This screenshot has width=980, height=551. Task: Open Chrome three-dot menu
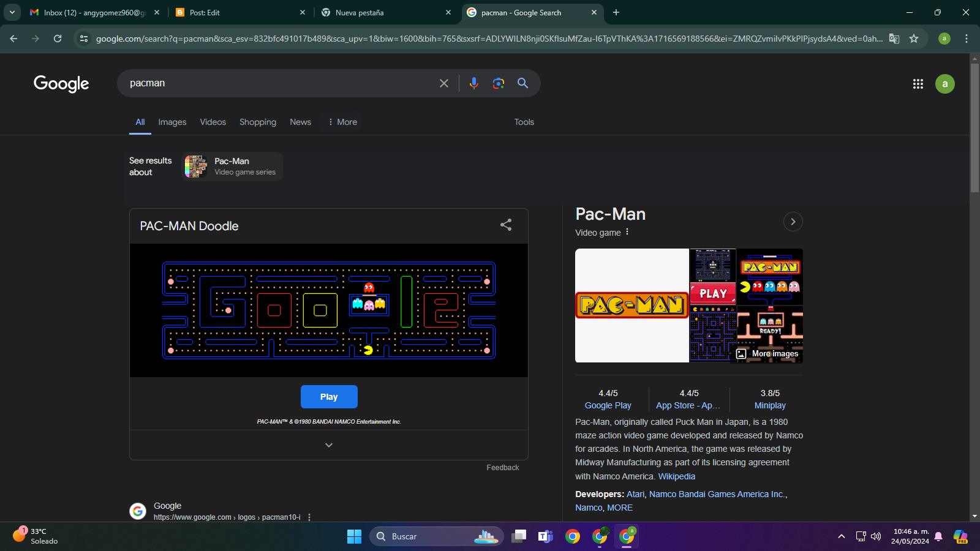click(x=967, y=39)
